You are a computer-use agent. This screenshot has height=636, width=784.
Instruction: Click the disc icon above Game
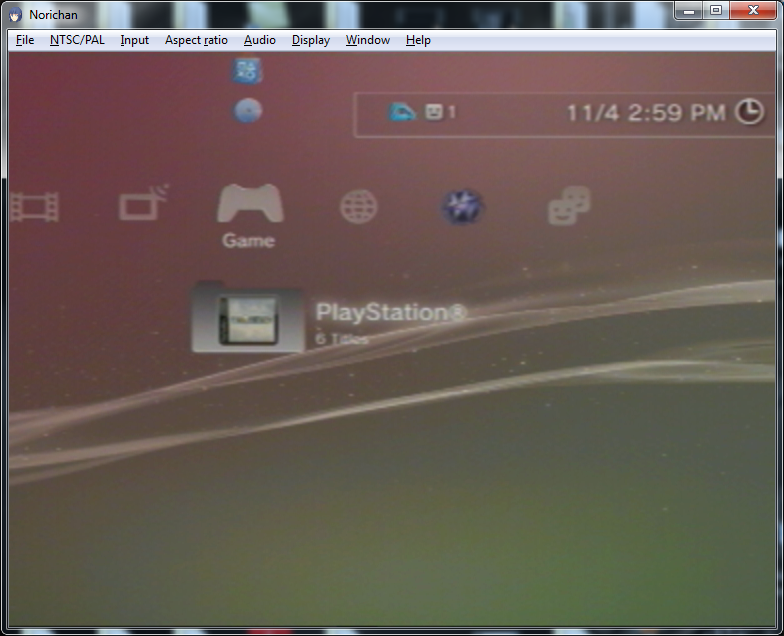pyautogui.click(x=248, y=111)
